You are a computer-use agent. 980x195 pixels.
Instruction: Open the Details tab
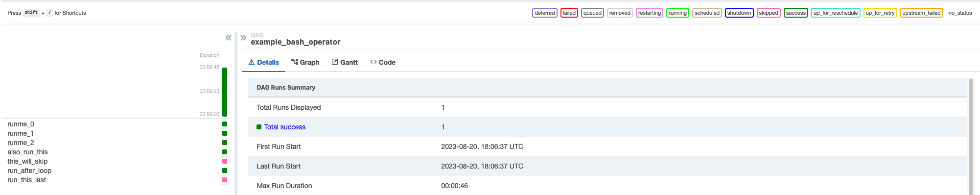point(263,62)
